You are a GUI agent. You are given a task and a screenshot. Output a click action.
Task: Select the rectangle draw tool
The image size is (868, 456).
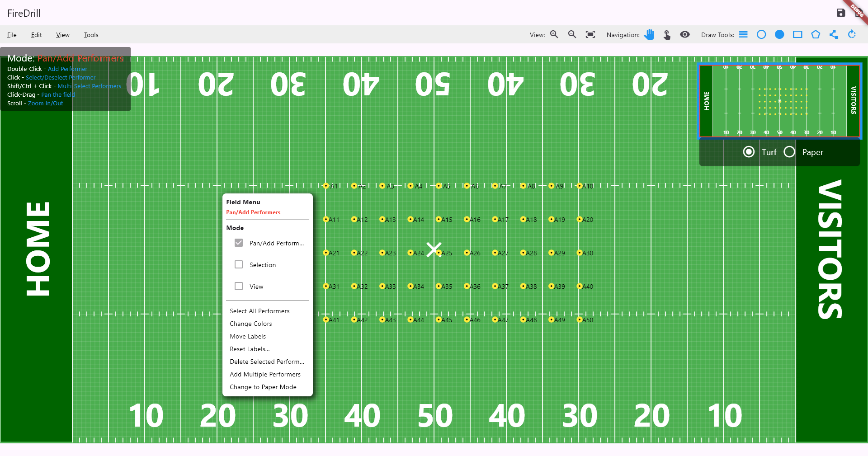[x=797, y=34]
